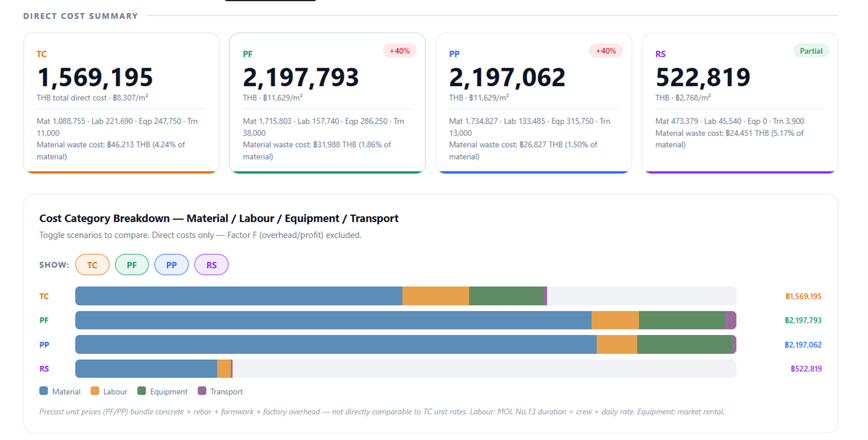Click the precast unit prices footnote
Screen dimensions: 868x440
point(382,411)
